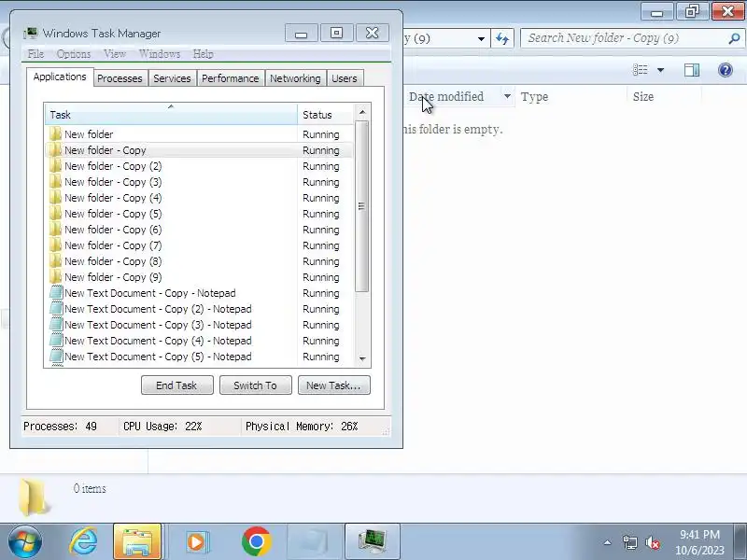The image size is (747, 560).
Task: Open the Task Manager Options menu
Action: pyautogui.click(x=74, y=54)
